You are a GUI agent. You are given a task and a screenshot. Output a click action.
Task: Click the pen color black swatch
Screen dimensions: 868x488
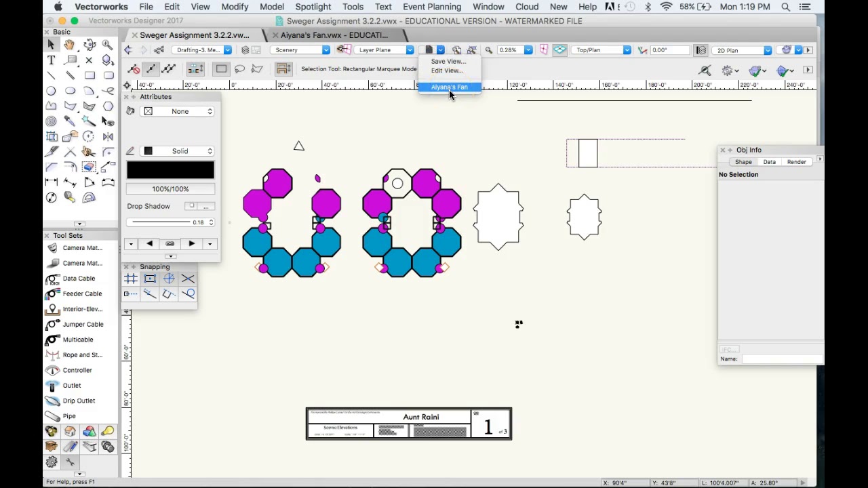coord(170,170)
